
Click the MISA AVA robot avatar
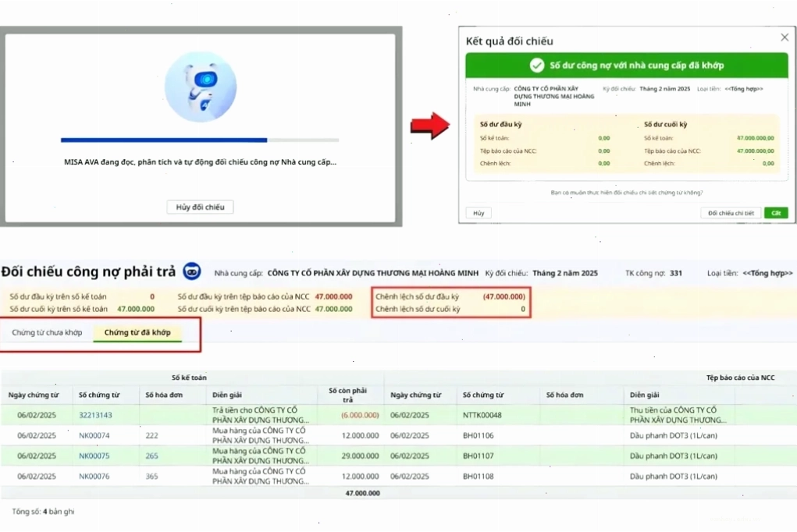(x=201, y=87)
